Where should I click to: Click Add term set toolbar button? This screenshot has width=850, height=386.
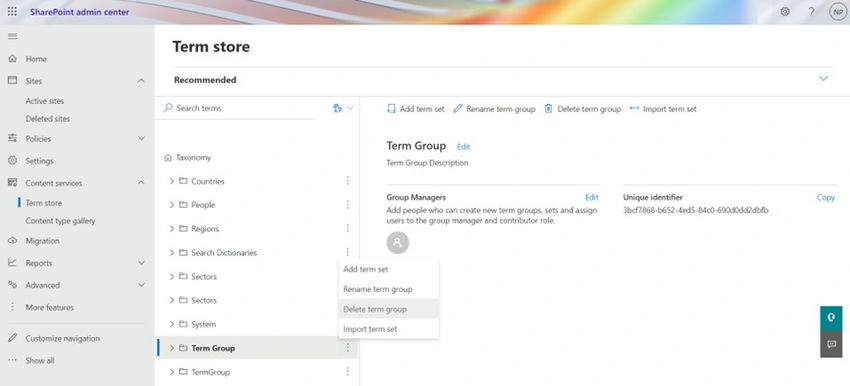coord(415,109)
